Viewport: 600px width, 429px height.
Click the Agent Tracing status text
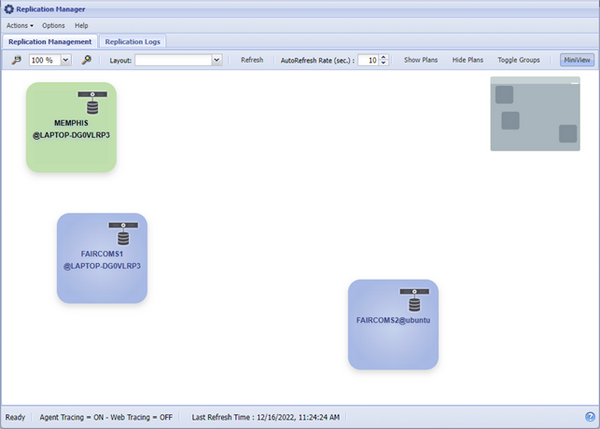coord(106,417)
